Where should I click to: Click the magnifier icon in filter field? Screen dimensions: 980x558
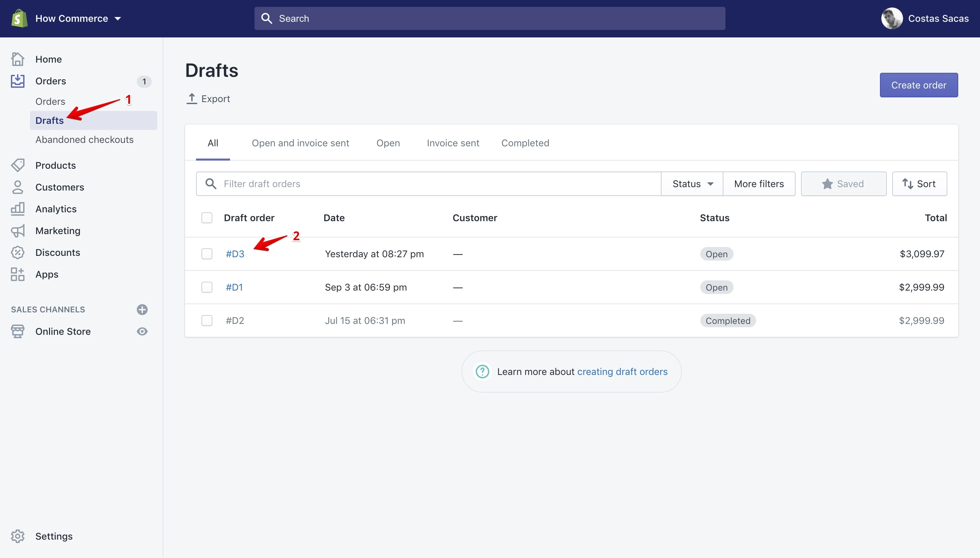tap(211, 184)
